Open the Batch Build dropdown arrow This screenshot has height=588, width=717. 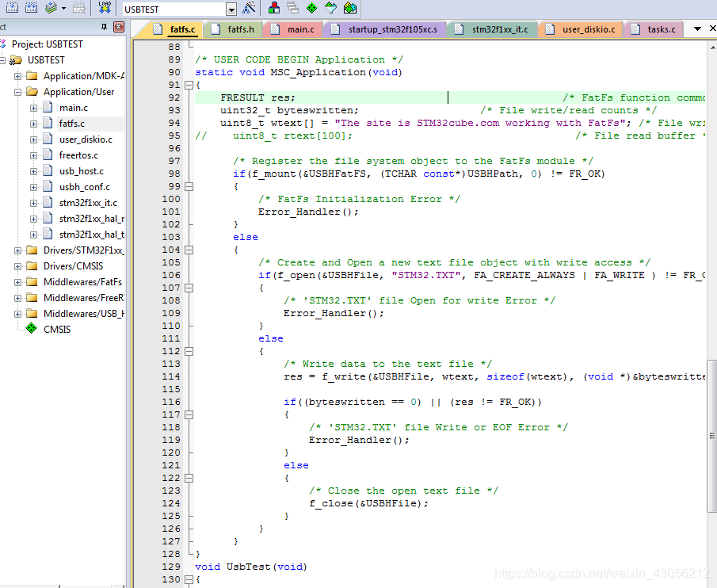point(63,8)
